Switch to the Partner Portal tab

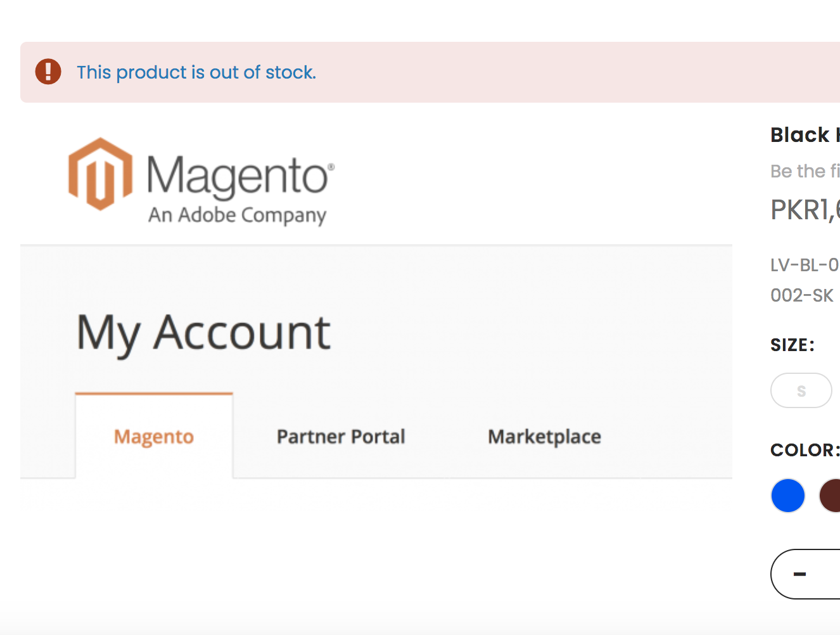(341, 437)
